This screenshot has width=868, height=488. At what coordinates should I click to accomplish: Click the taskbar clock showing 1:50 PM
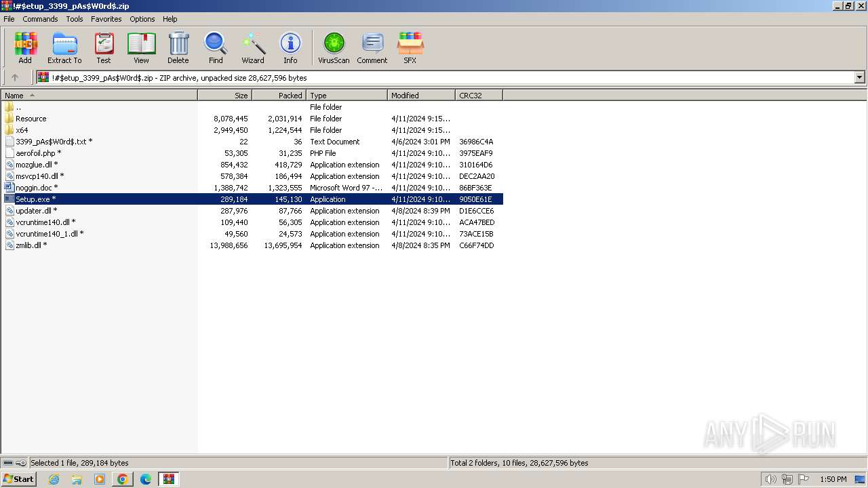[833, 479]
